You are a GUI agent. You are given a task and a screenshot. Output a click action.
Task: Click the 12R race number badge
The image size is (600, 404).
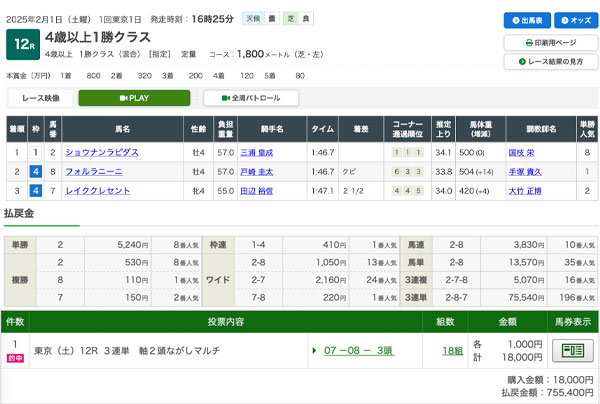point(20,42)
